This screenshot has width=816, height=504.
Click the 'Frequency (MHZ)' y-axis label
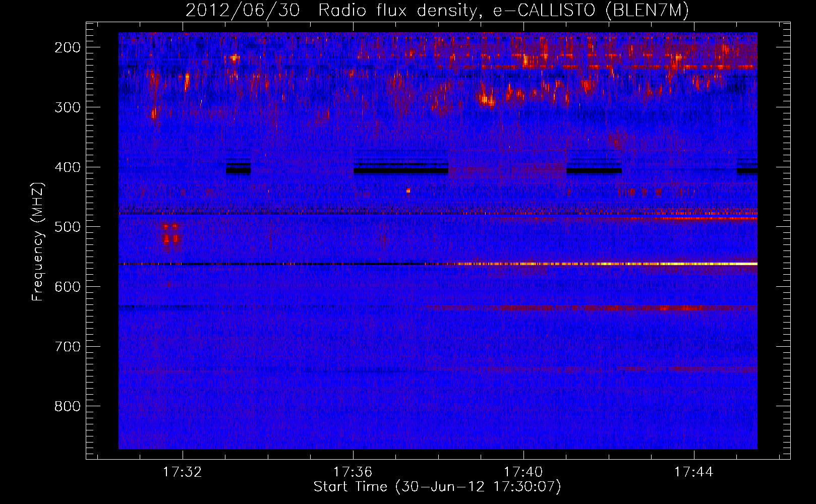click(x=38, y=241)
